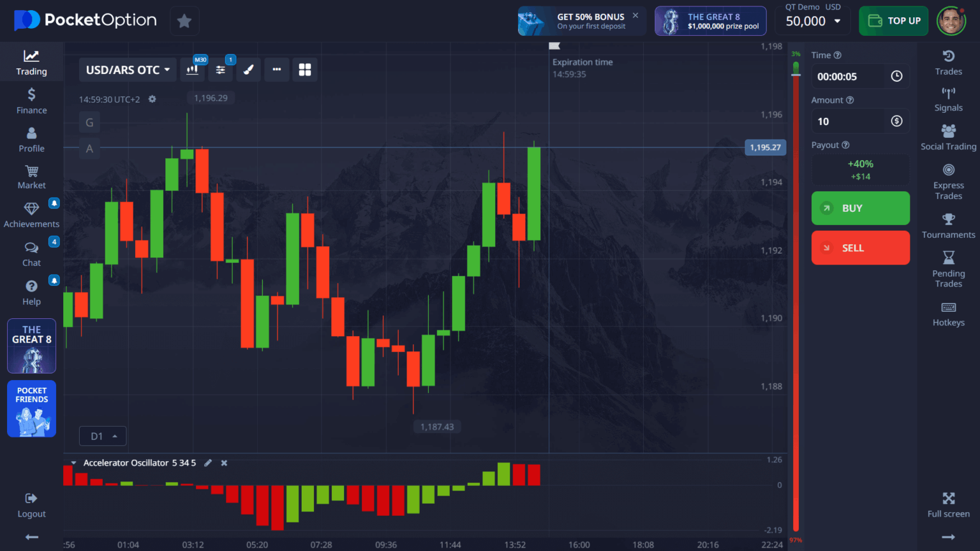Select the chart type icon
Viewport: 980px width, 551px height.
(x=192, y=70)
